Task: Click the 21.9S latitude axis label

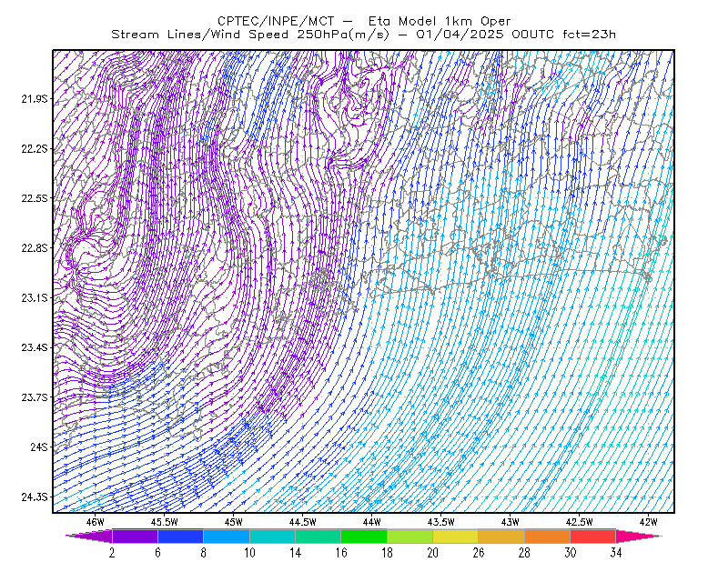Action: [x=35, y=99]
